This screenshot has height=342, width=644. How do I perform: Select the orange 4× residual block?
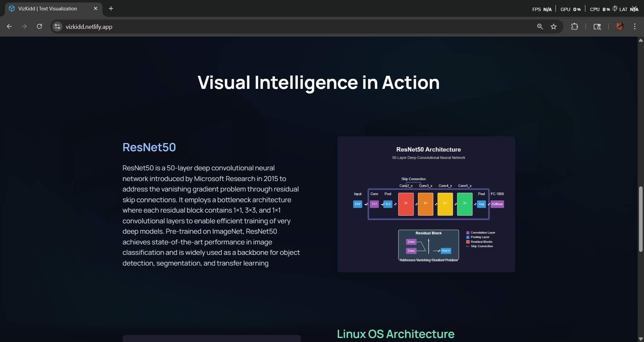(x=426, y=204)
